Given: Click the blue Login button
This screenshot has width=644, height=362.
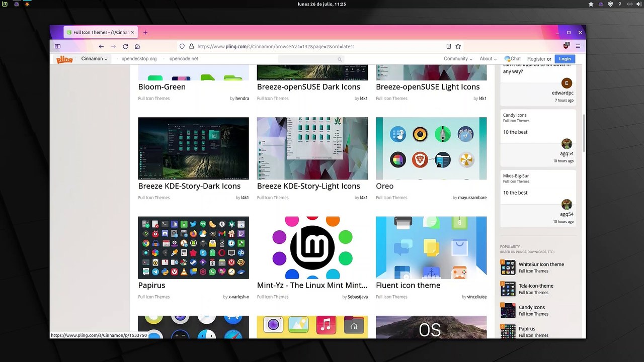Looking at the screenshot, I should (x=565, y=59).
